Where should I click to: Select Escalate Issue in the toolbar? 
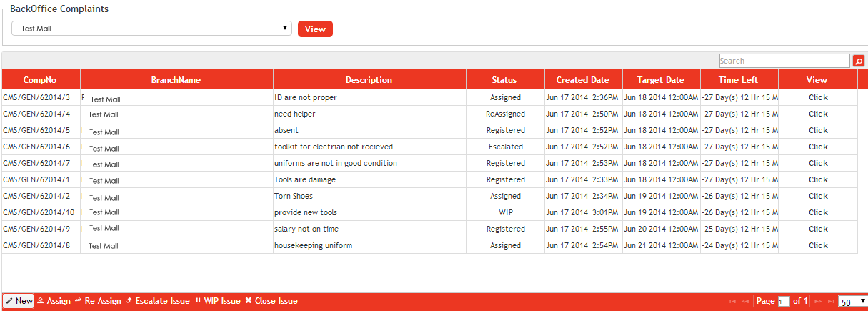coord(157,301)
